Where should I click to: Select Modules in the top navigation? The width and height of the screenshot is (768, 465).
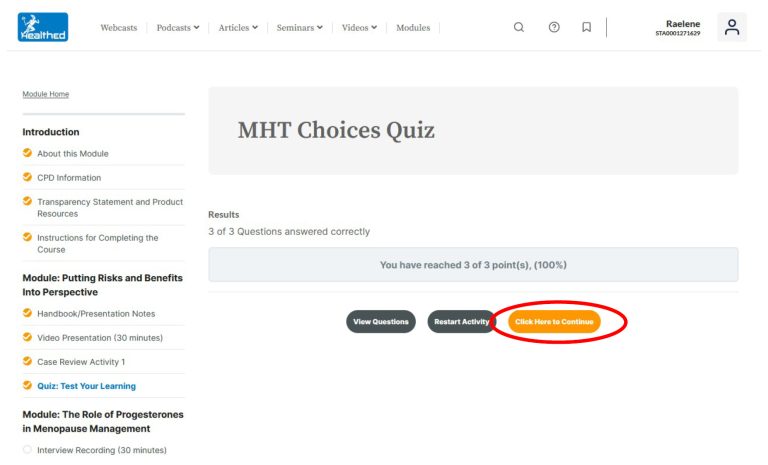click(x=413, y=27)
